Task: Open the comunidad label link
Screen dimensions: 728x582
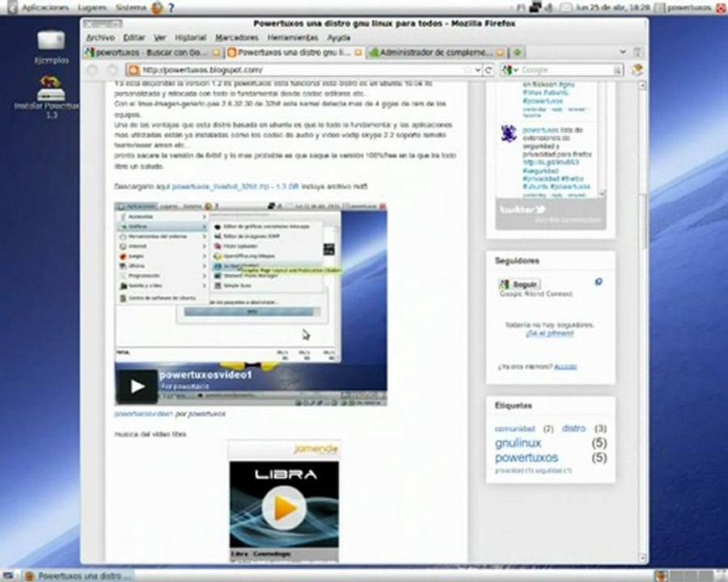Action: pos(515,428)
